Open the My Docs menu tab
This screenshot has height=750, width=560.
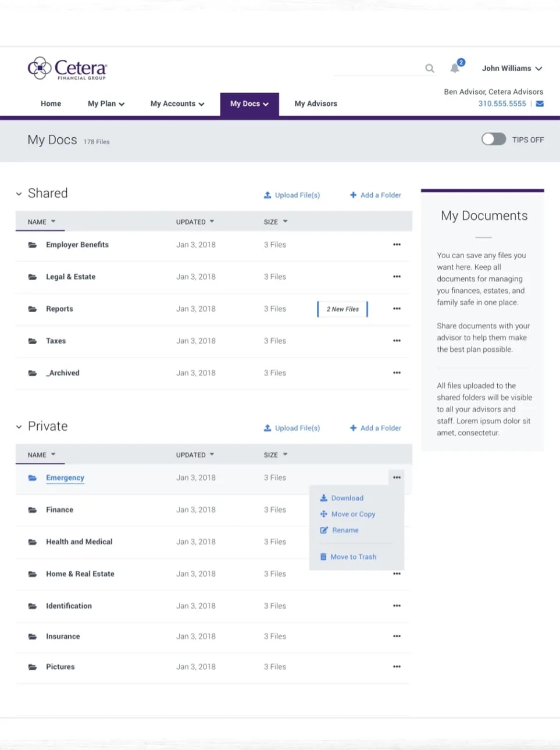[249, 104]
